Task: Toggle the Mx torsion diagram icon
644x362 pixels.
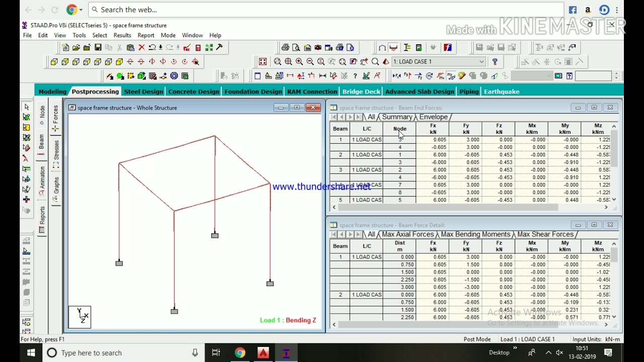Action: (429, 76)
